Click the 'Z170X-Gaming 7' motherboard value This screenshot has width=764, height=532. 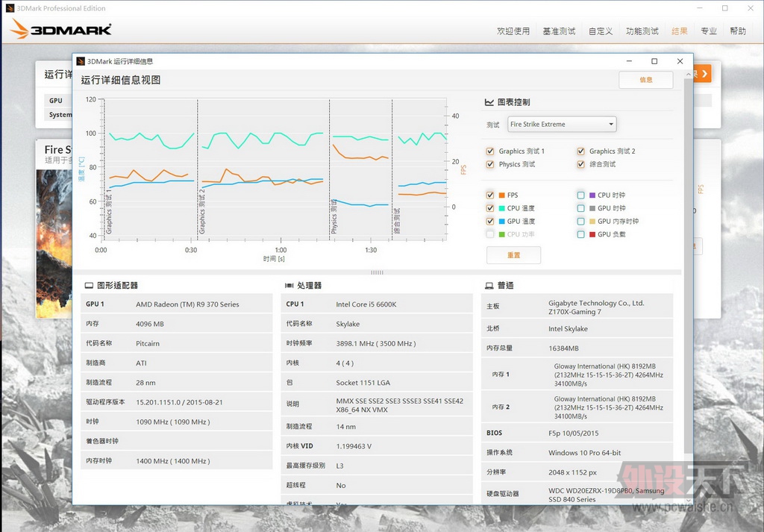click(x=575, y=312)
